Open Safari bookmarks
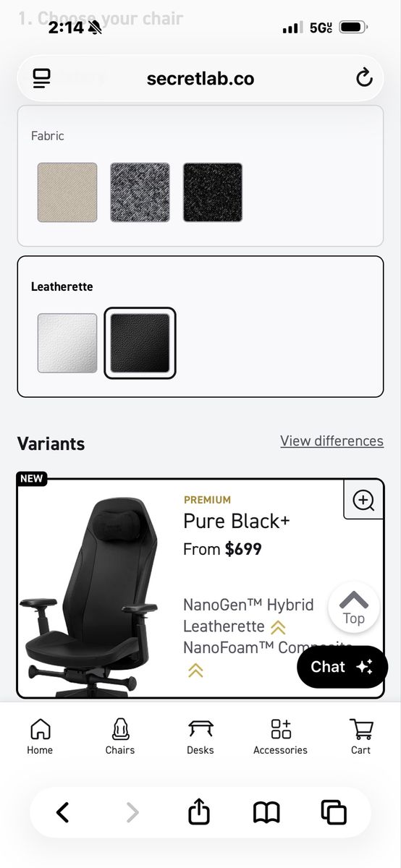The height and width of the screenshot is (868, 401). (266, 813)
